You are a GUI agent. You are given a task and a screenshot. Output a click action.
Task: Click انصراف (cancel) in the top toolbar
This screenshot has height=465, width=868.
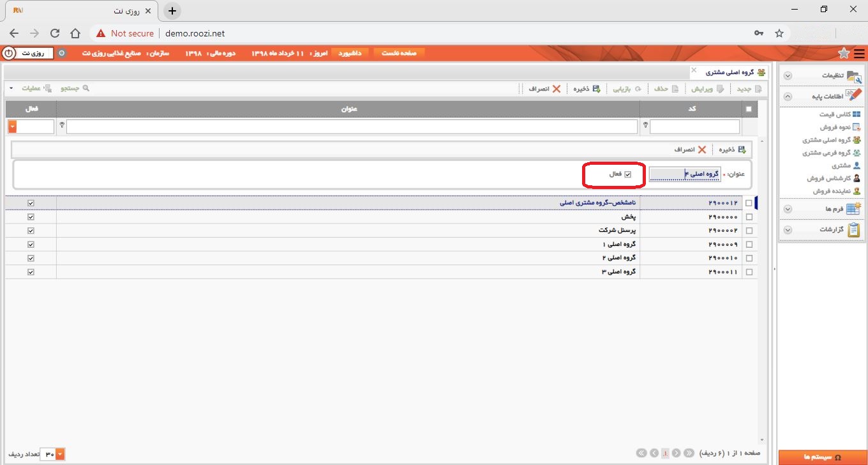(545, 89)
